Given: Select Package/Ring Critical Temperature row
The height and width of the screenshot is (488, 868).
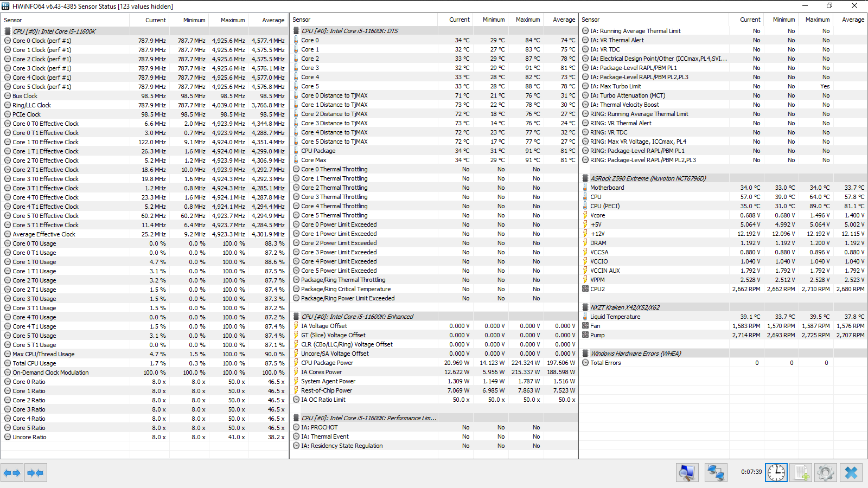Looking at the screenshot, I should (434, 289).
